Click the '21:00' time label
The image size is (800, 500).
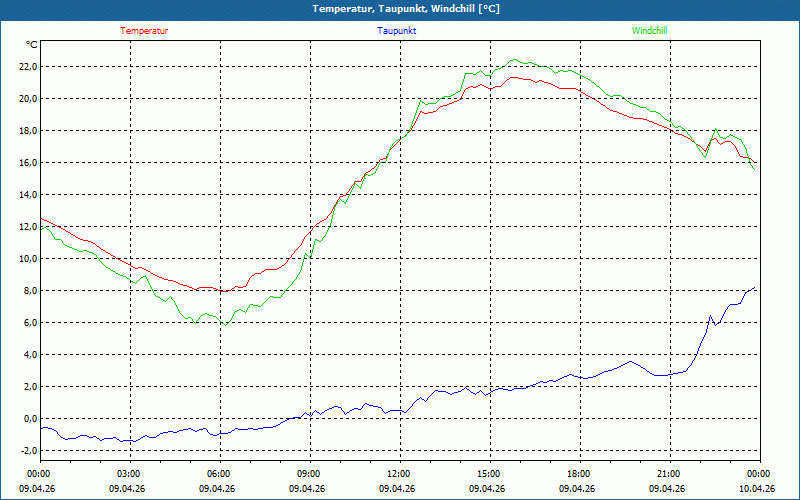pyautogui.click(x=670, y=474)
